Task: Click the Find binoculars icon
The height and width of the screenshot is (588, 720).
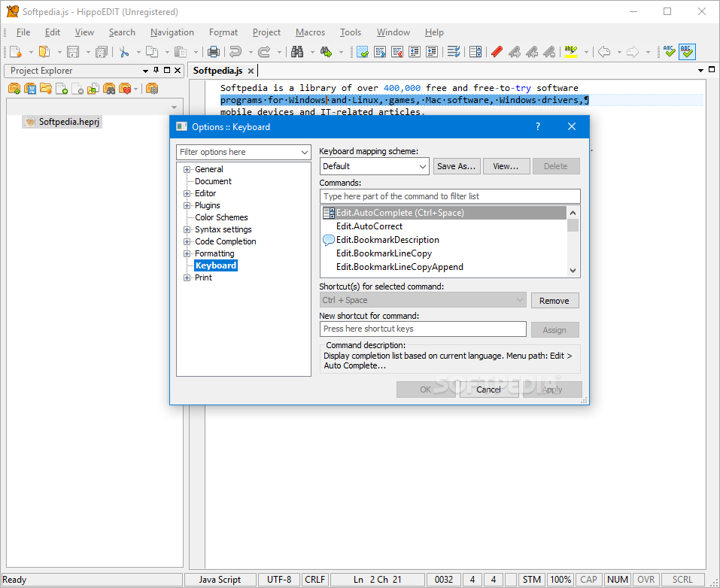Action: 297,52
